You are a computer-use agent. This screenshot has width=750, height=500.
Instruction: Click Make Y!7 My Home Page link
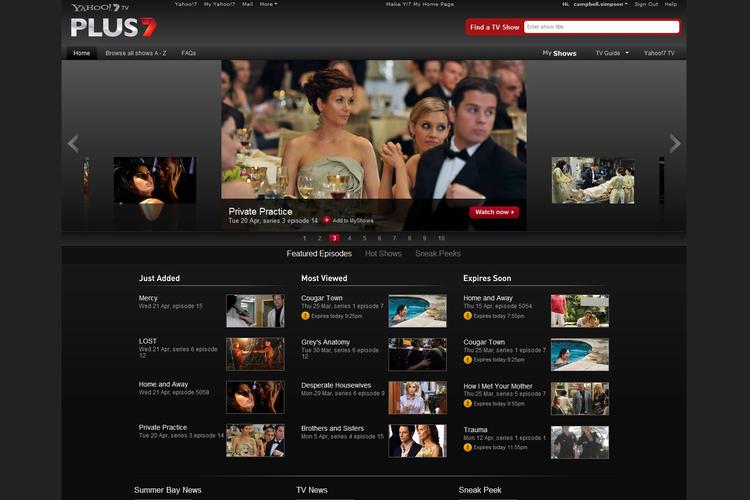[x=420, y=4]
